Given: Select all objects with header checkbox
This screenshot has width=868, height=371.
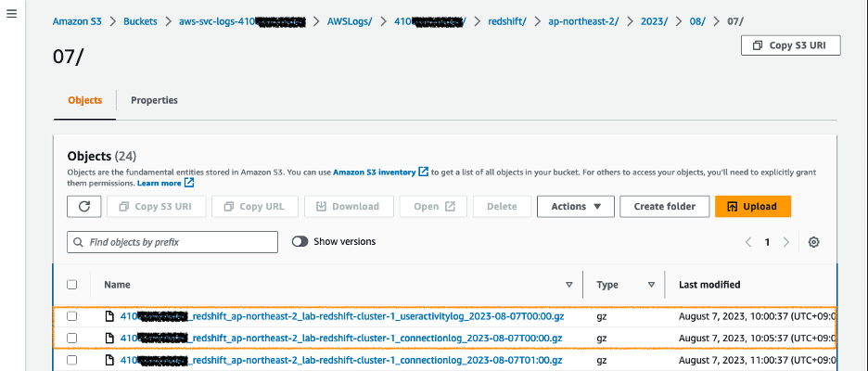Looking at the screenshot, I should point(72,285).
